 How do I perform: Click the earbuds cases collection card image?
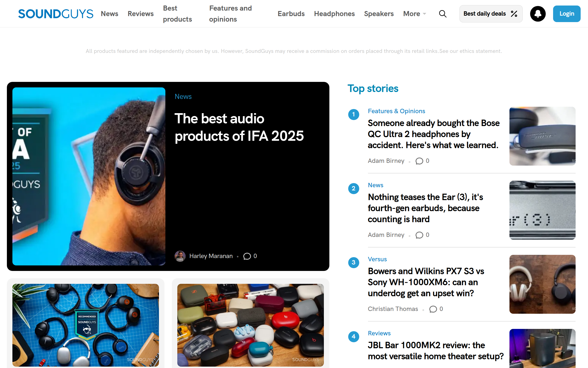[x=251, y=325]
